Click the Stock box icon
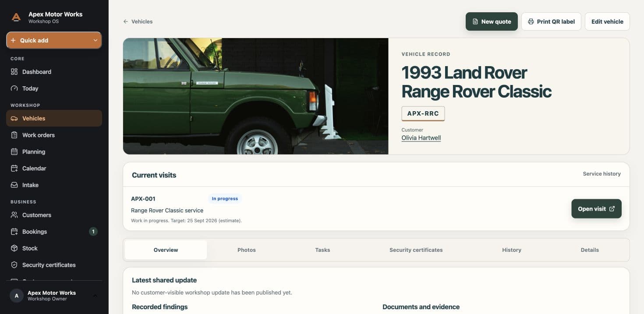This screenshot has width=644, height=314. [x=14, y=248]
